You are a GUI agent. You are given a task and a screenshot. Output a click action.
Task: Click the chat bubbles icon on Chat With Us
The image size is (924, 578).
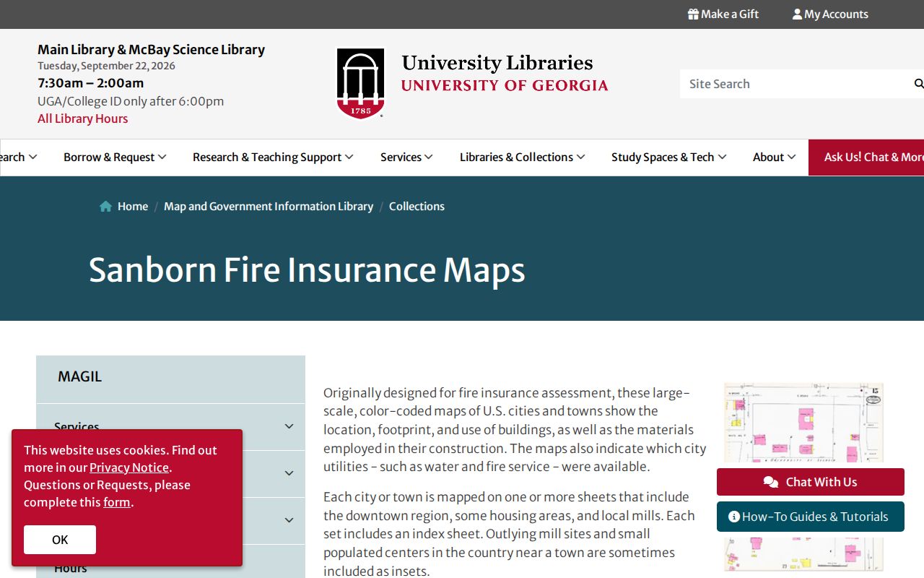(x=771, y=482)
